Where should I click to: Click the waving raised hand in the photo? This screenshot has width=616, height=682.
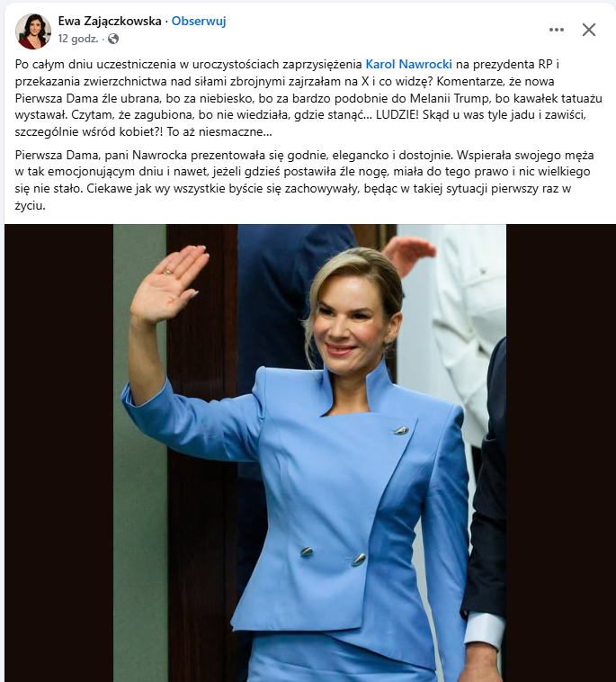coord(168,283)
